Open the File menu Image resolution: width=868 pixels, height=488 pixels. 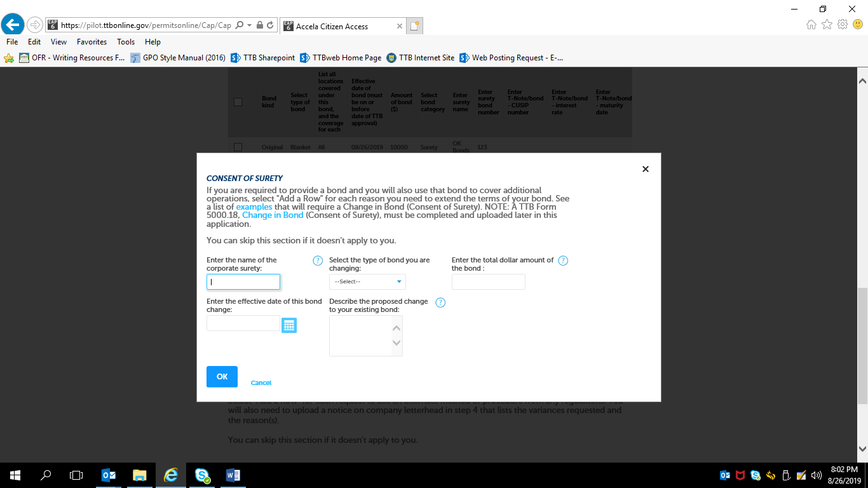(11, 41)
